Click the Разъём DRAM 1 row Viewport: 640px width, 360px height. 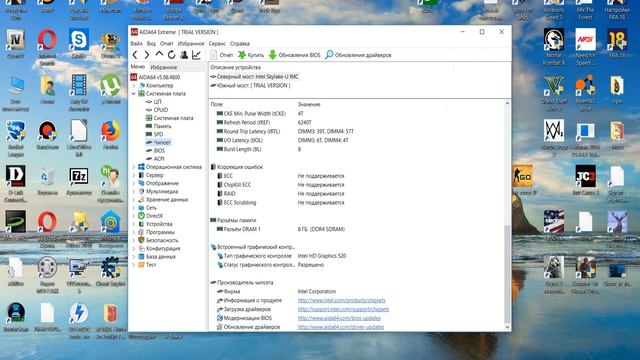click(356, 229)
